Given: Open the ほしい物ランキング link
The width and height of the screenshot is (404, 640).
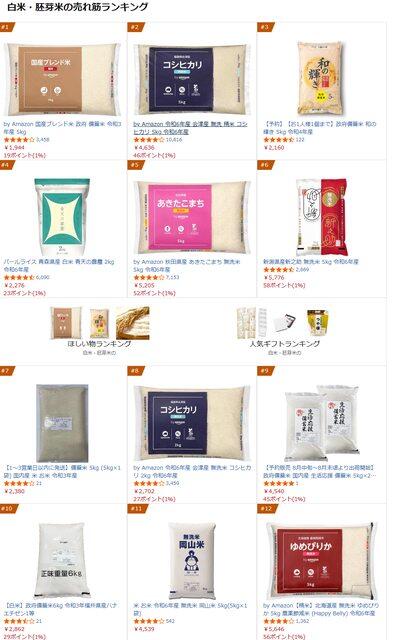Looking at the screenshot, I should click(99, 344).
